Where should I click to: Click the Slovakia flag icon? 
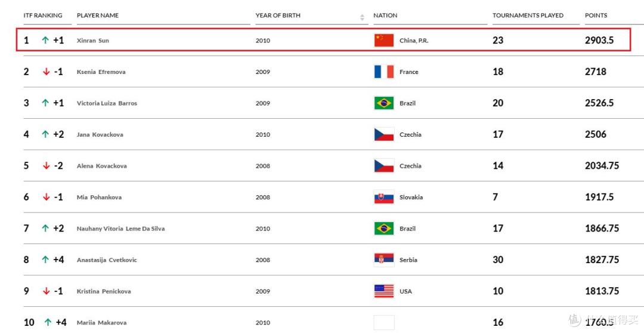click(384, 198)
